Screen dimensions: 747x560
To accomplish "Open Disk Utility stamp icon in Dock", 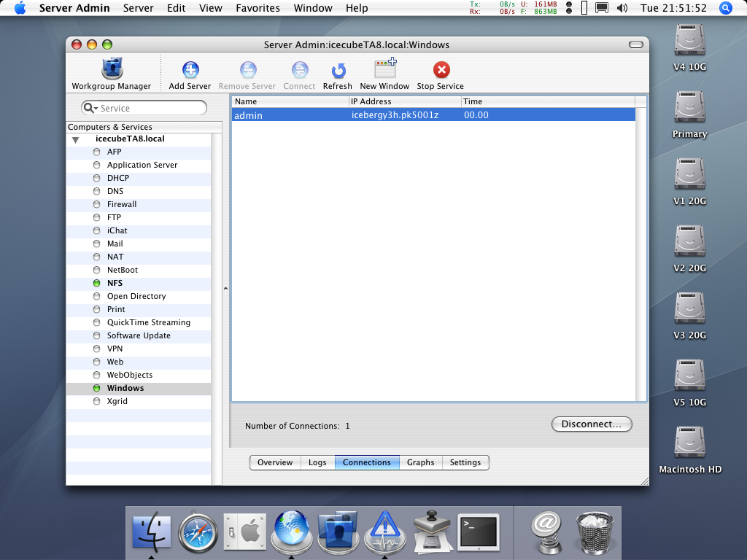I will point(432,532).
